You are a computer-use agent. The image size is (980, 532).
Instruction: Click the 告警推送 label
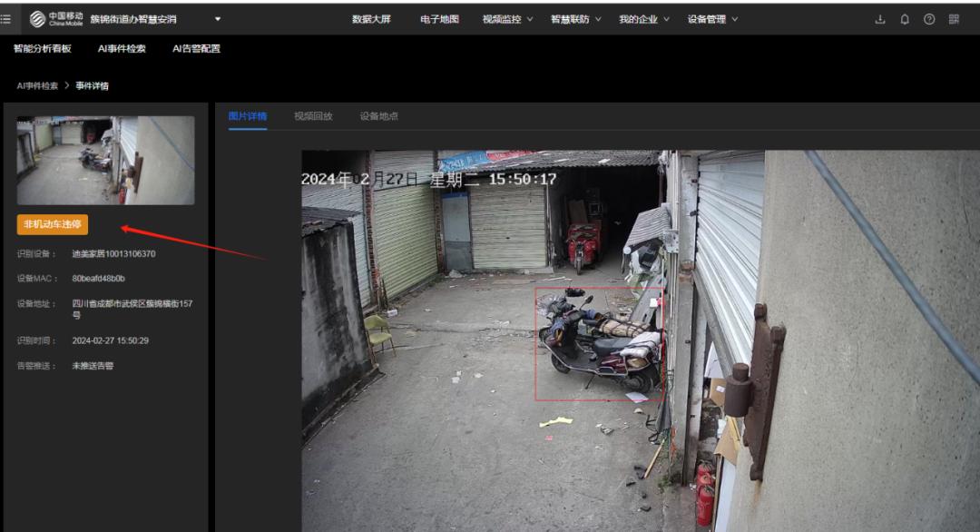(x=36, y=366)
